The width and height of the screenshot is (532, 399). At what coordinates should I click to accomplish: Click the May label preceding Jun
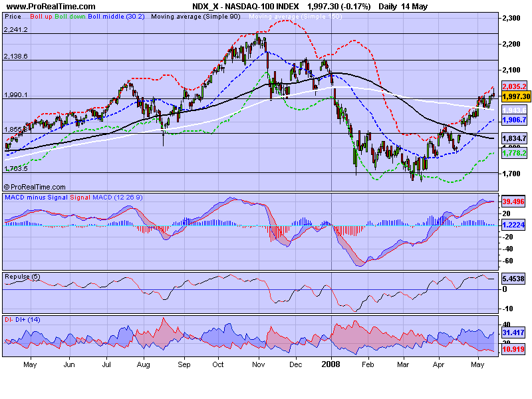coord(30,364)
